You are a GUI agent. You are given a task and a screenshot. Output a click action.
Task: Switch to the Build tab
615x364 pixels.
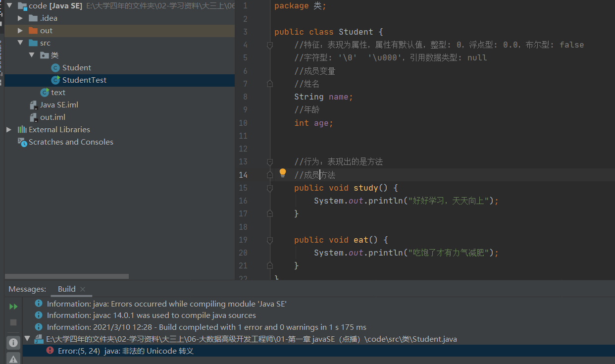pyautogui.click(x=67, y=289)
